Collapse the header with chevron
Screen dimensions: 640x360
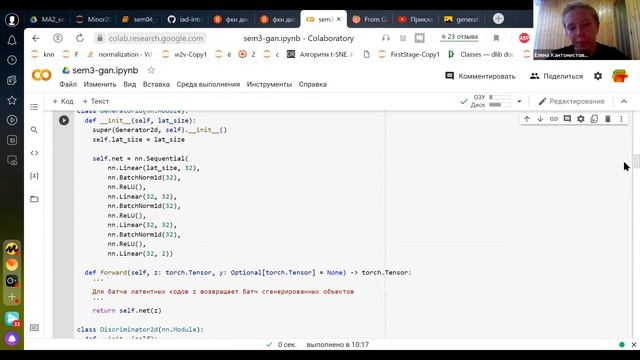coord(624,101)
